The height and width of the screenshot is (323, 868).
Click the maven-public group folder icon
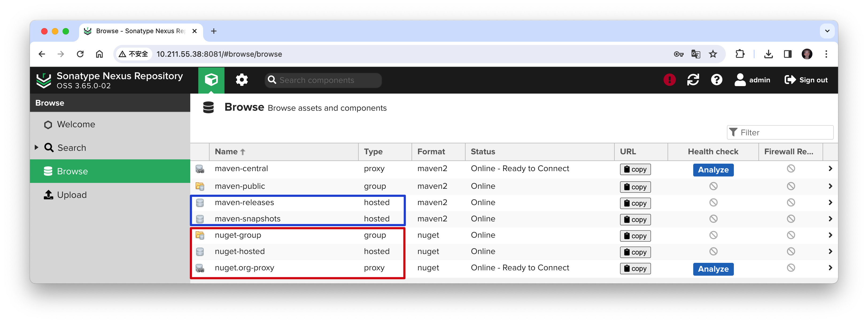[x=200, y=186]
